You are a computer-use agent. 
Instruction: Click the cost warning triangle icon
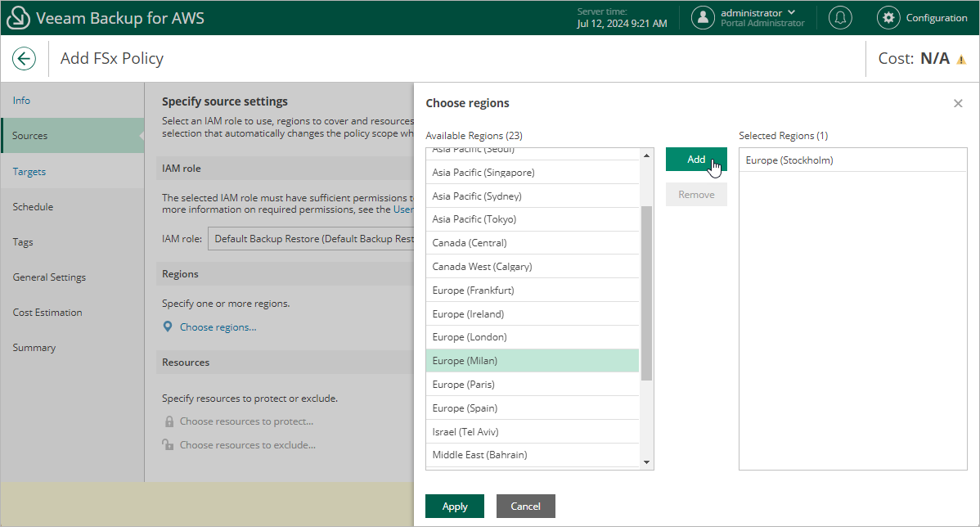961,60
